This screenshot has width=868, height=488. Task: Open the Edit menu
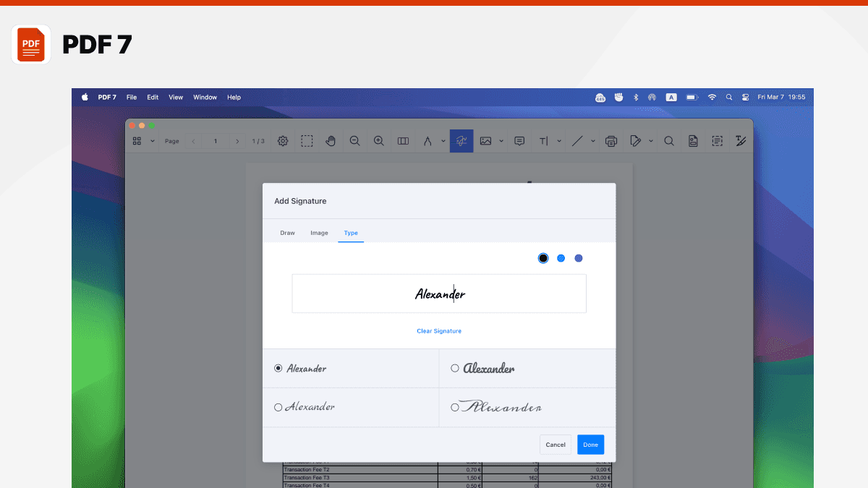(153, 97)
